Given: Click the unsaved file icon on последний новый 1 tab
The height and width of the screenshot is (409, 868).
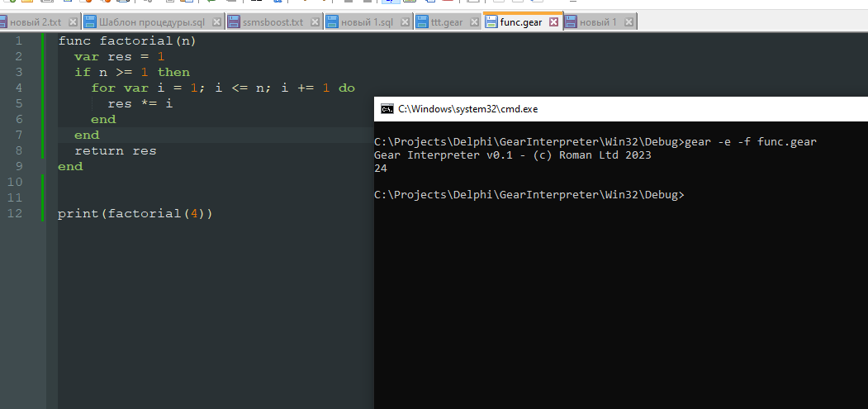Looking at the screenshot, I should tap(571, 22).
